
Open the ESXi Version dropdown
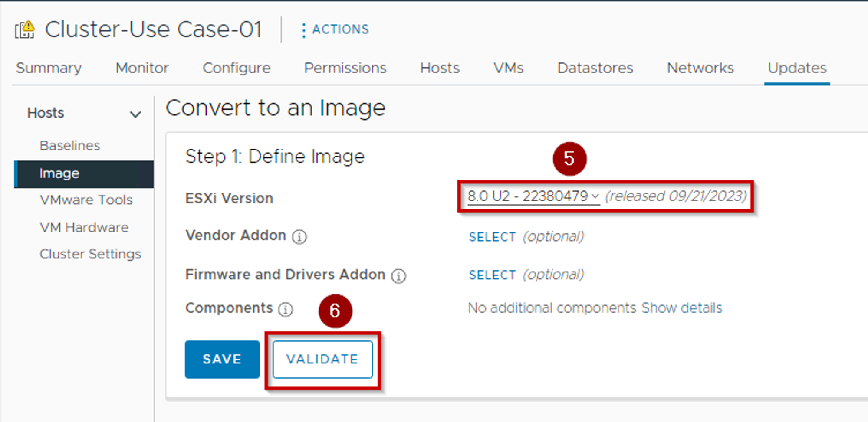[533, 196]
